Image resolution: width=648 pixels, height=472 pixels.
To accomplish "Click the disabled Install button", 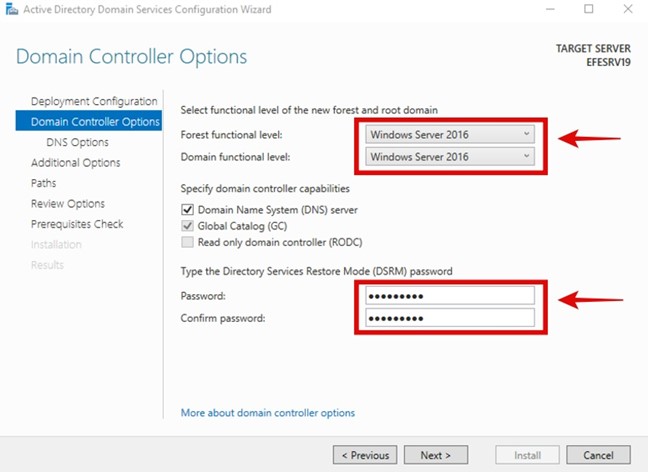I will point(527,455).
